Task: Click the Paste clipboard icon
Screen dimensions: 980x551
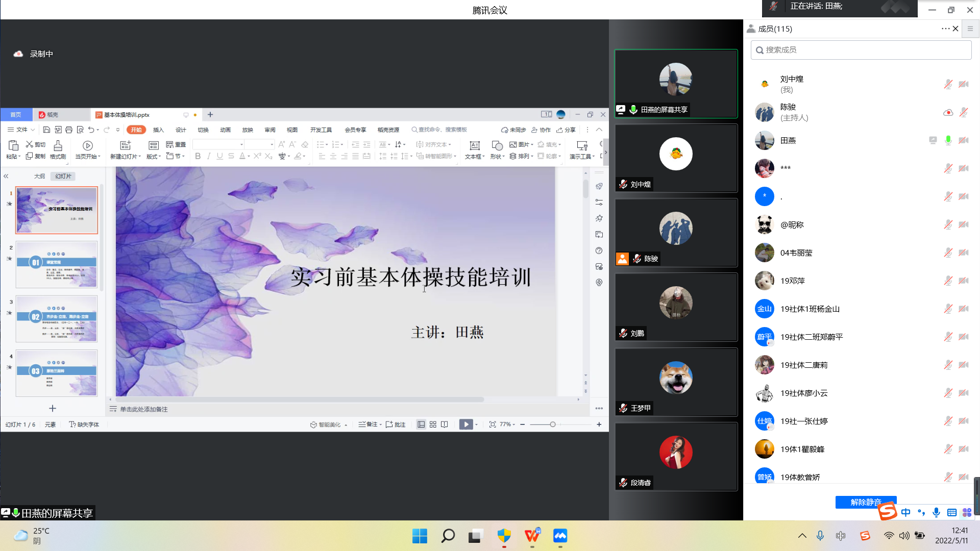Action: pos(13,145)
